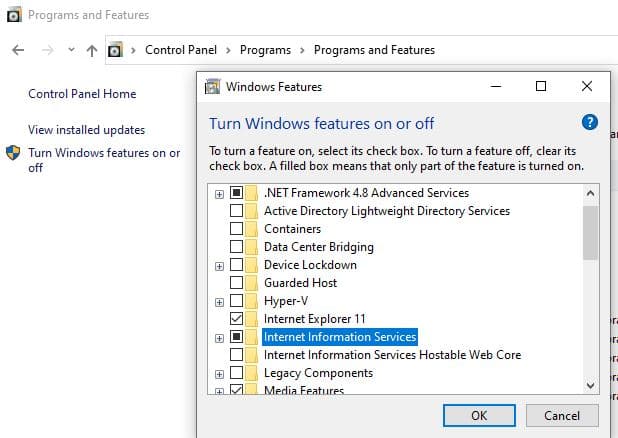Click the folder icon next to Hyper-V
This screenshot has height=438, width=618.
pyautogui.click(x=252, y=301)
